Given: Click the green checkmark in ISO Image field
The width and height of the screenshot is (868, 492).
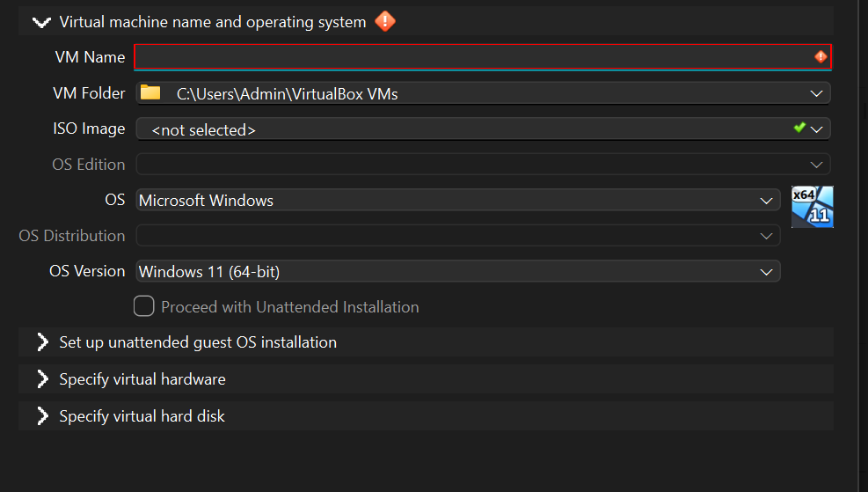Looking at the screenshot, I should pyautogui.click(x=799, y=128).
